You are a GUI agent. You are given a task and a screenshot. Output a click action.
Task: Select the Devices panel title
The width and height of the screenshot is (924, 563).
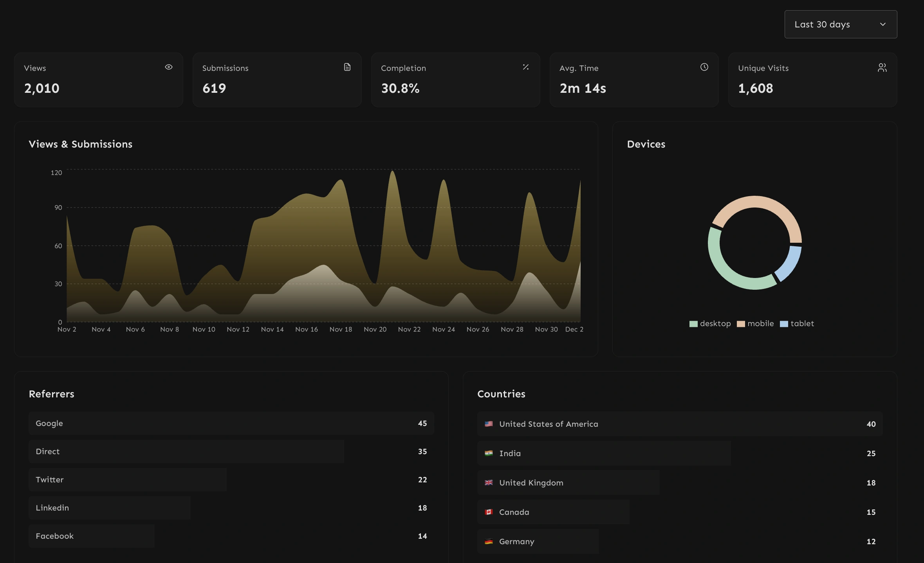coord(646,144)
